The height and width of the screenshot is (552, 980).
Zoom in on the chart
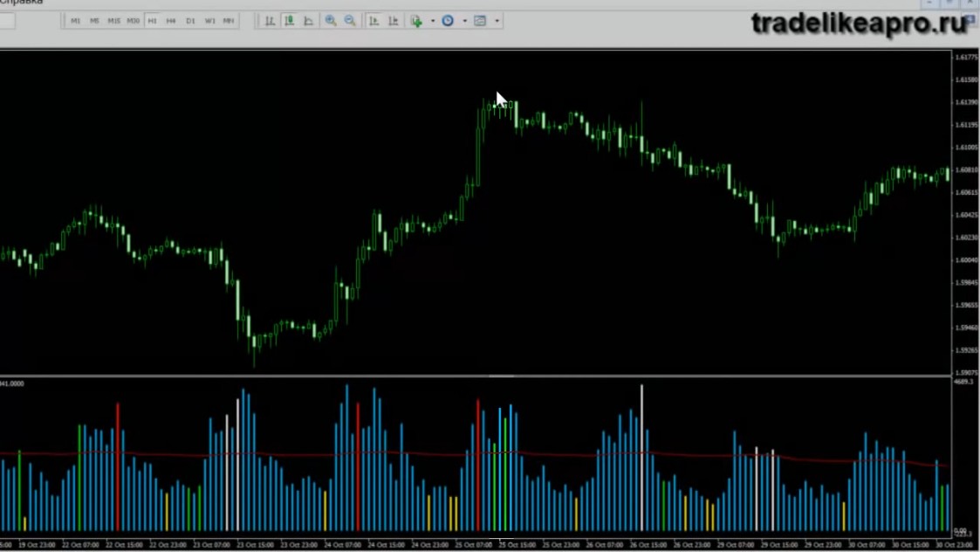331,21
